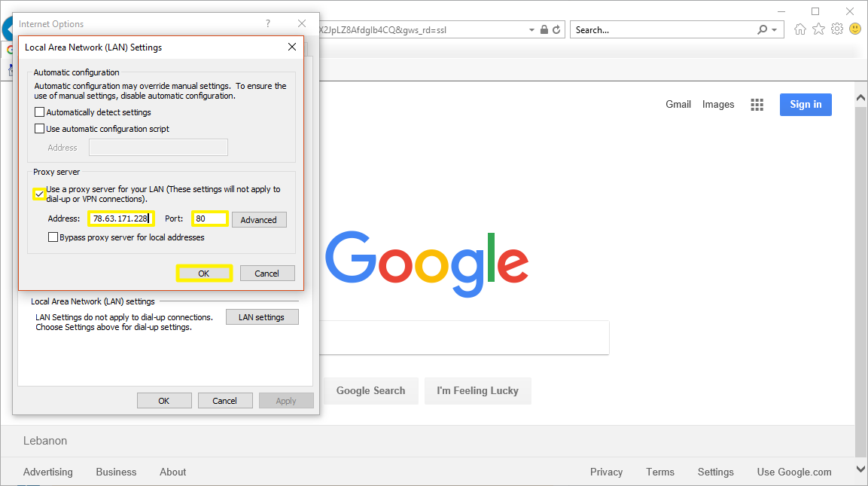Enable Use automatic configuration script

39,129
